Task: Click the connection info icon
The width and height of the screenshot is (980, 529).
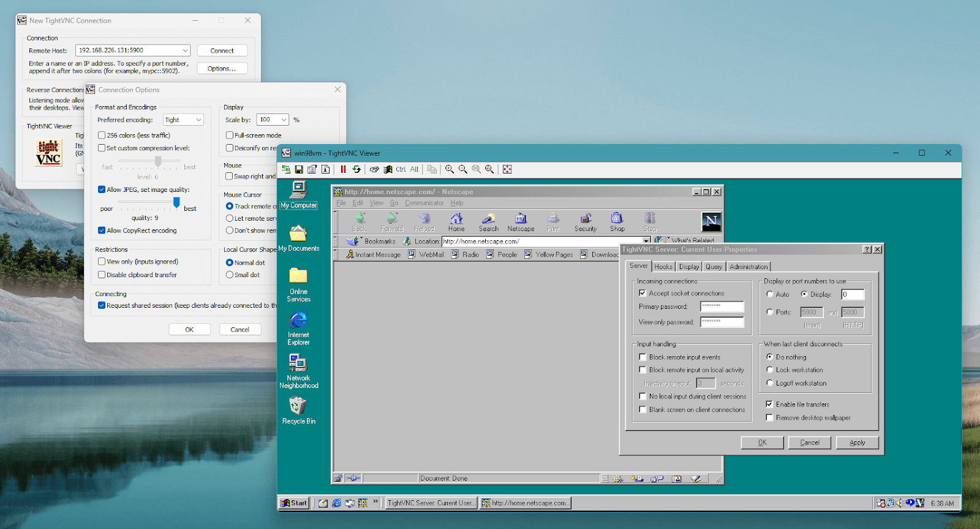Action: tap(325, 169)
